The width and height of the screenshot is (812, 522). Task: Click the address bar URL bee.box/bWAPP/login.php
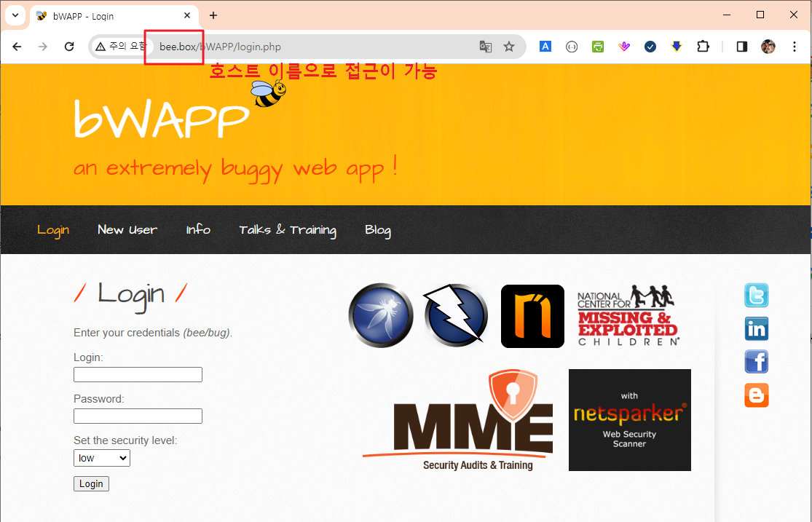[220, 47]
